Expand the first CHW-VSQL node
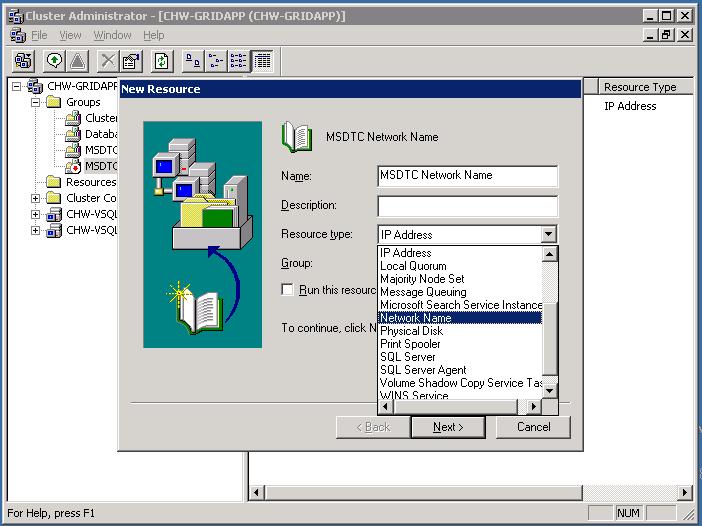 [x=35, y=214]
